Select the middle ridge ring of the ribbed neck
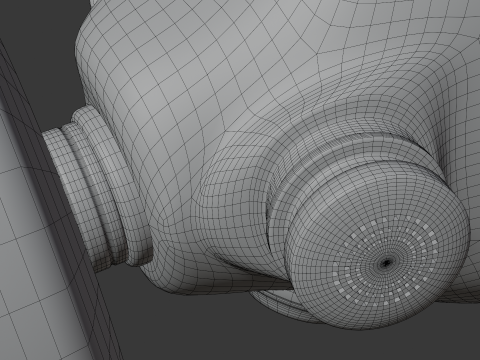This screenshot has width=480, height=360. pos(97,193)
